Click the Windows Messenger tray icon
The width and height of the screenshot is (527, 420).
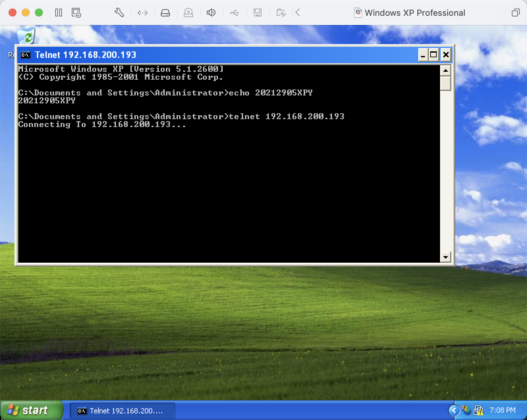pyautogui.click(x=466, y=410)
